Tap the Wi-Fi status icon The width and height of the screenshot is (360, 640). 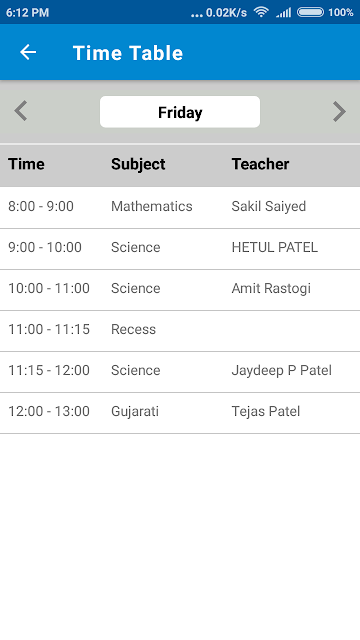point(261,12)
